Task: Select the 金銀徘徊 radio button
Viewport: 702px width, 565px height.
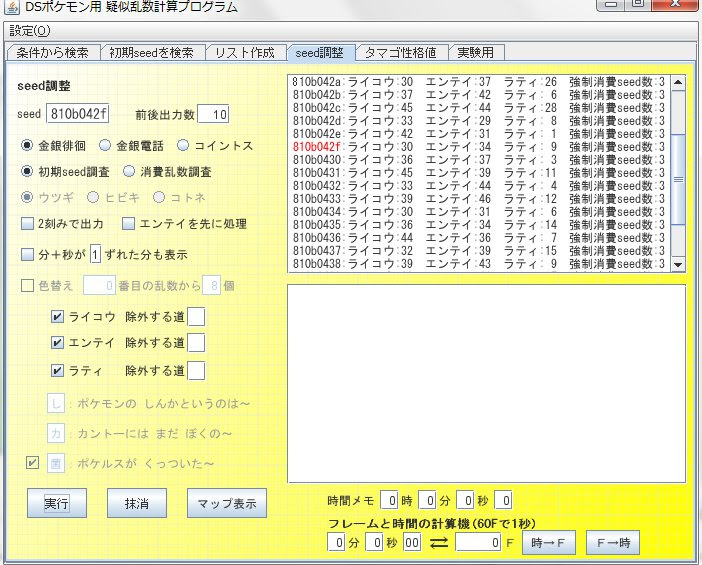Action: [53, 146]
